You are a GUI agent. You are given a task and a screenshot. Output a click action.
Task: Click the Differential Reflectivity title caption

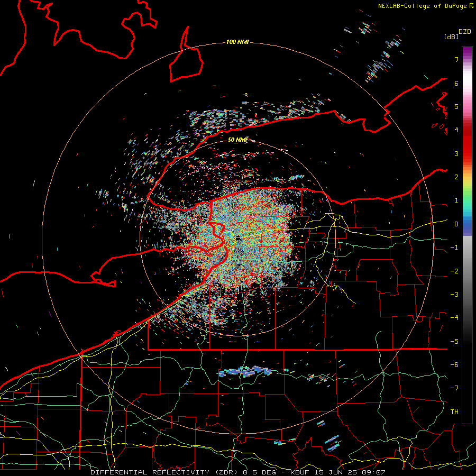(x=238, y=472)
